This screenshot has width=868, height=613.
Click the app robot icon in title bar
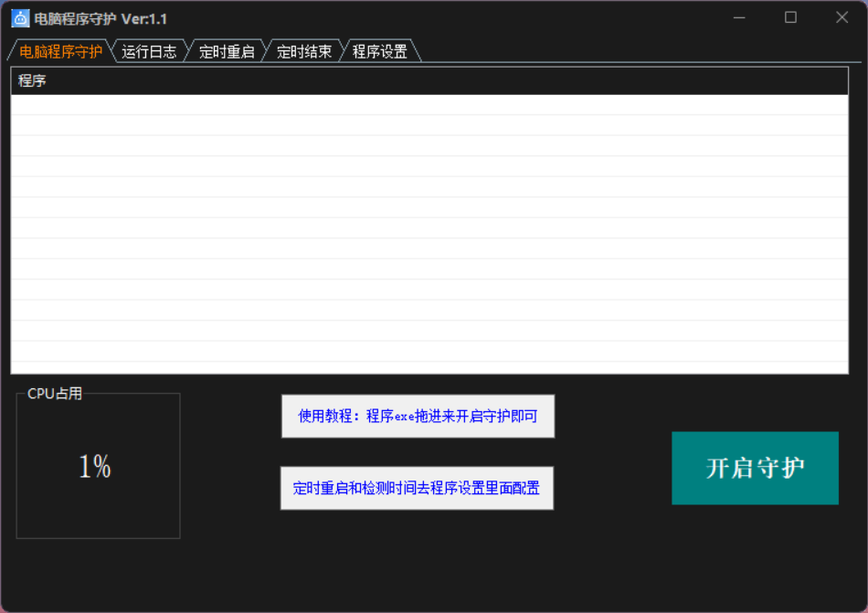[20, 18]
